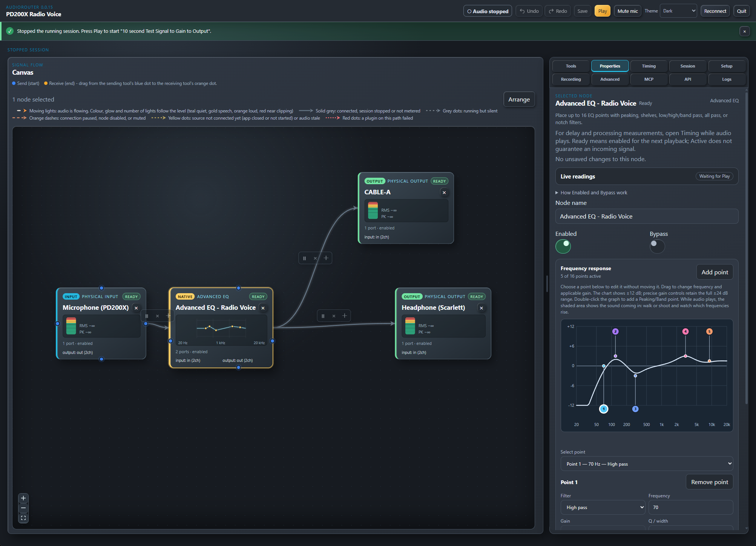Open the Session tab

688,66
